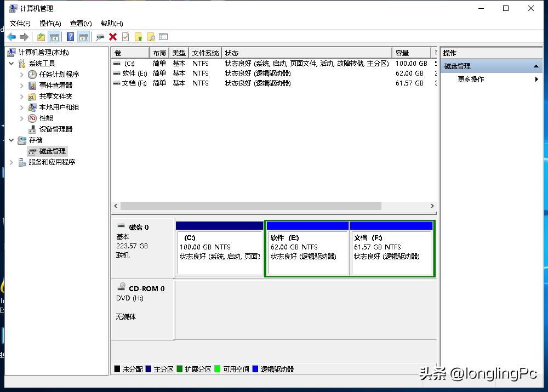
Task: Open 设备管理器 in the tree
Action: click(55, 129)
